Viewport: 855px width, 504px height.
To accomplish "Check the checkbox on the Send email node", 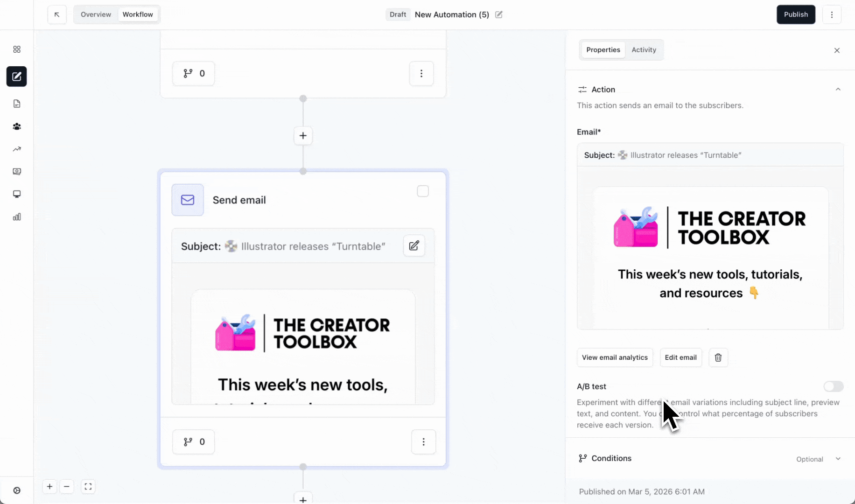I will pyautogui.click(x=423, y=191).
